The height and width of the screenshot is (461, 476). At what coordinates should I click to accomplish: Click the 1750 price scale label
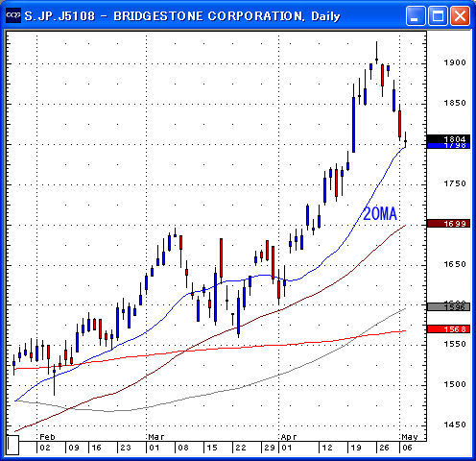click(x=455, y=183)
